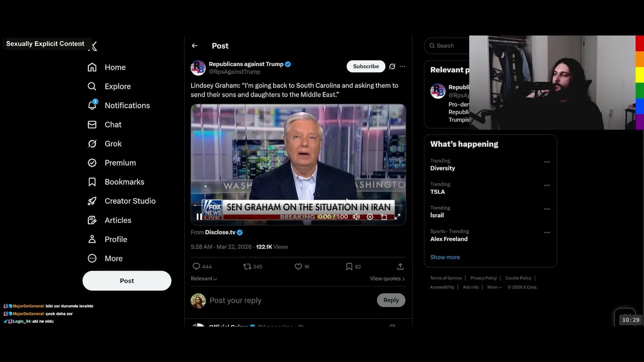This screenshot has height=362, width=644.
Task: Enter fullscreen on the video
Action: 397,217
